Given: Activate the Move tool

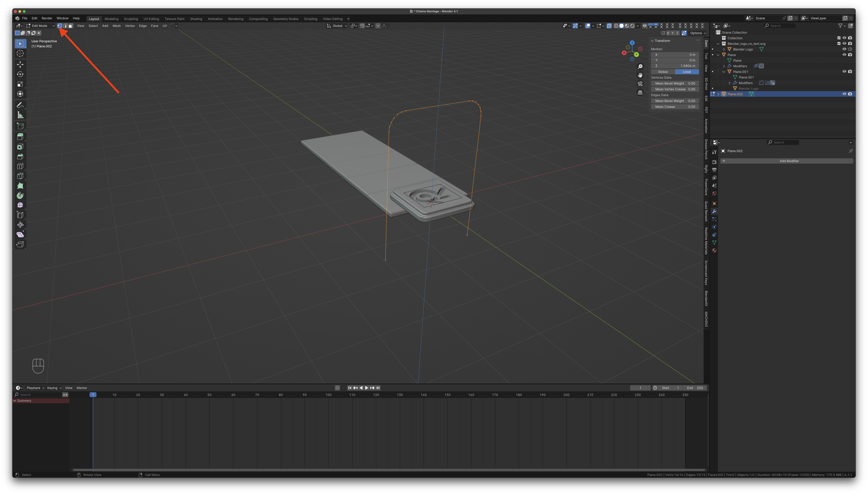Looking at the screenshot, I should [20, 64].
